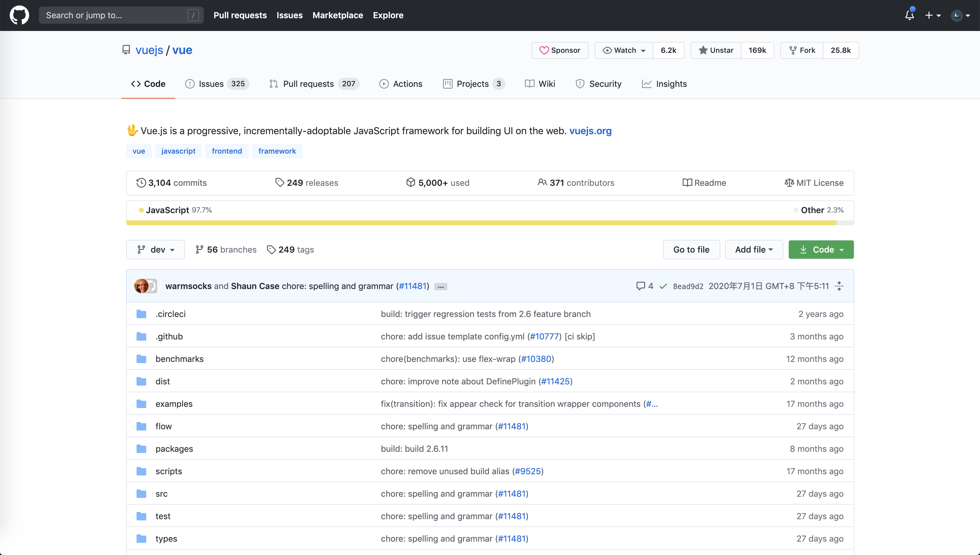
Task: Open the dev branch selector dropdown
Action: 155,250
